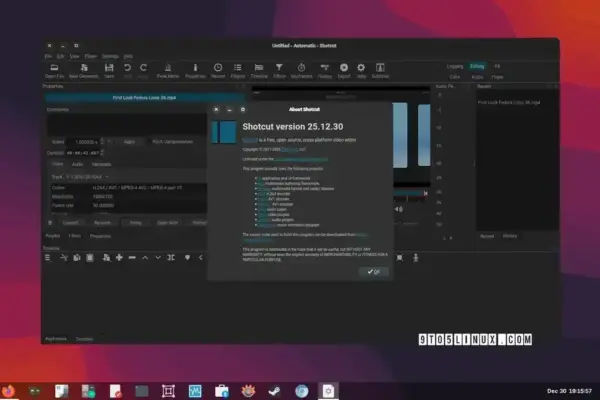The width and height of the screenshot is (600, 400).
Task: Click the Firefox icon in taskbar
Action: tap(8, 391)
